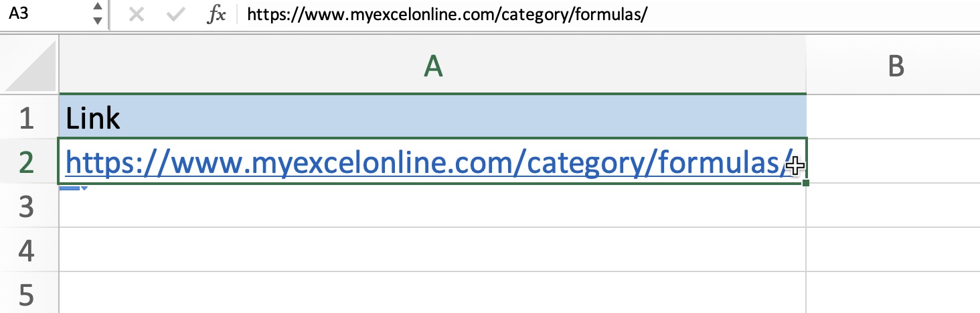Click the fill handle on cell A2
The height and width of the screenshot is (313, 980).
pyautogui.click(x=805, y=183)
